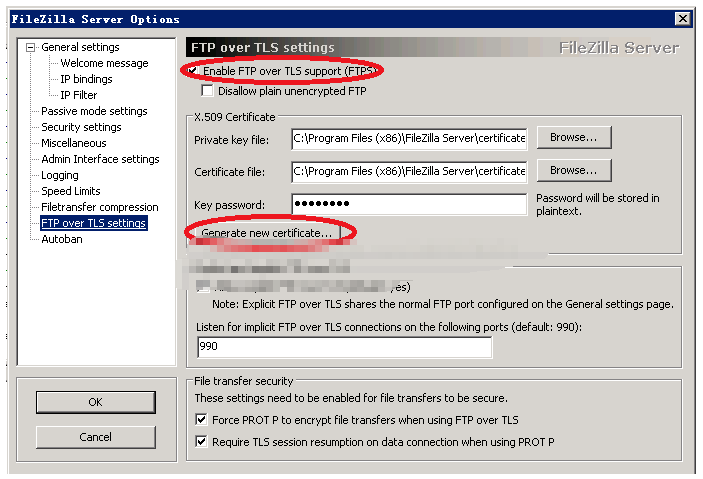This screenshot has height=479, width=703.
Task: Enable Disallow plain unencrypted FTP
Action: click(x=208, y=91)
